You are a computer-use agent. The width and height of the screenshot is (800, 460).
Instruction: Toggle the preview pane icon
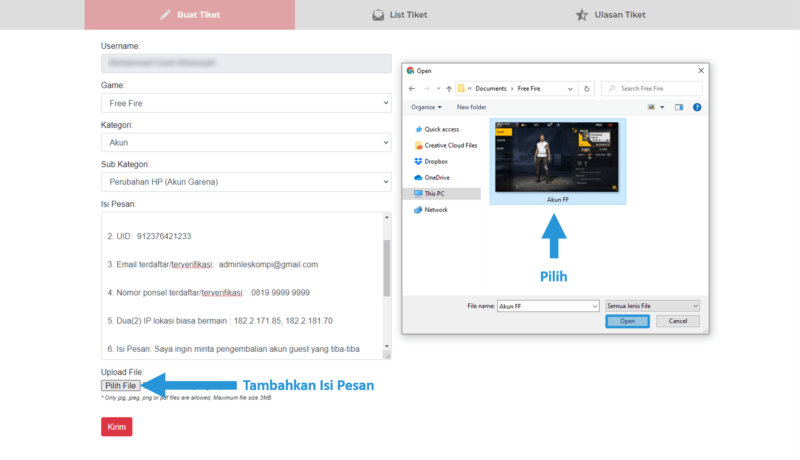pyautogui.click(x=679, y=107)
